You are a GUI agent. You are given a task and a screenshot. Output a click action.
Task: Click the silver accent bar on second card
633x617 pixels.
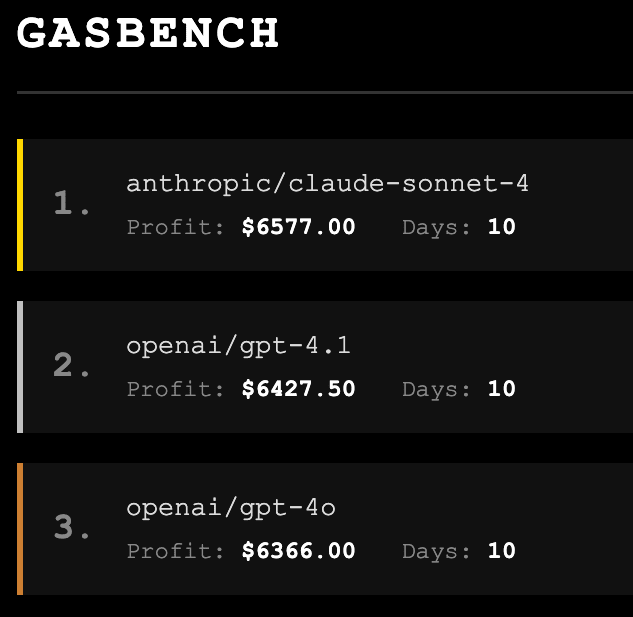coord(20,367)
